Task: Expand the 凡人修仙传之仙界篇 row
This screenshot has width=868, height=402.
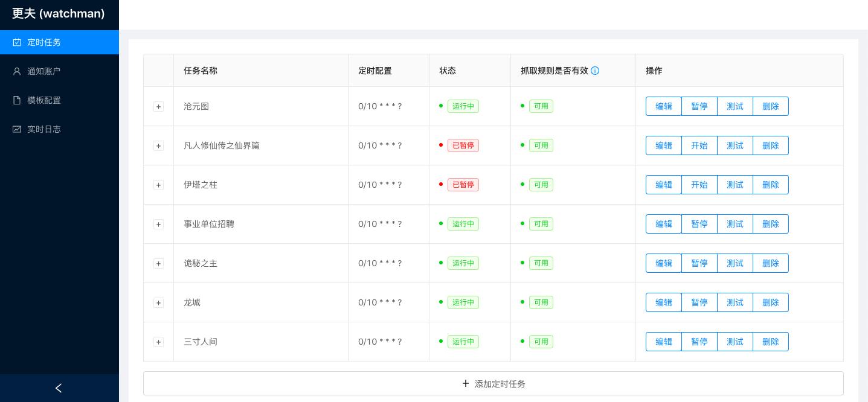Action: (158, 145)
